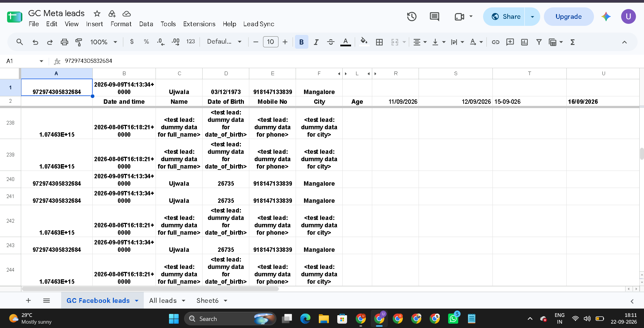Increase font size plus button
The width and height of the screenshot is (644, 328).
pos(285,42)
